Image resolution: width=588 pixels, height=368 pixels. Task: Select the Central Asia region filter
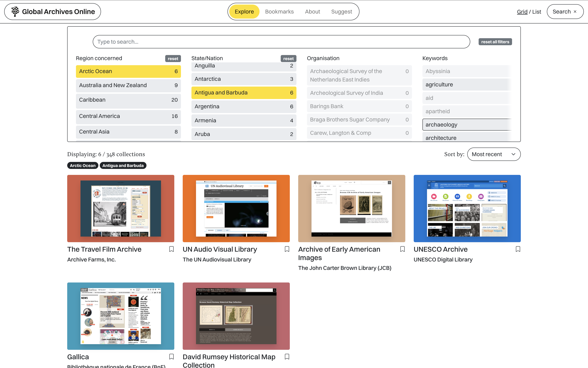click(x=128, y=132)
